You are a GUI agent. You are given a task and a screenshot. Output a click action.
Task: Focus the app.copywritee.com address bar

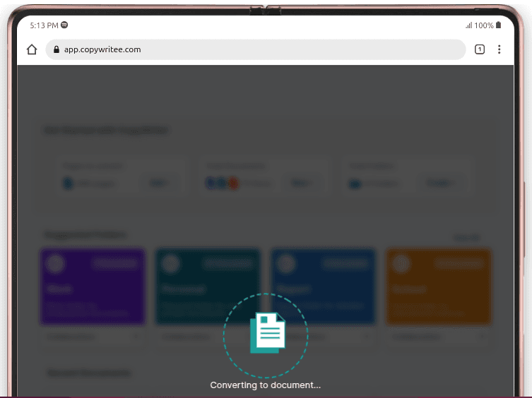(x=256, y=49)
